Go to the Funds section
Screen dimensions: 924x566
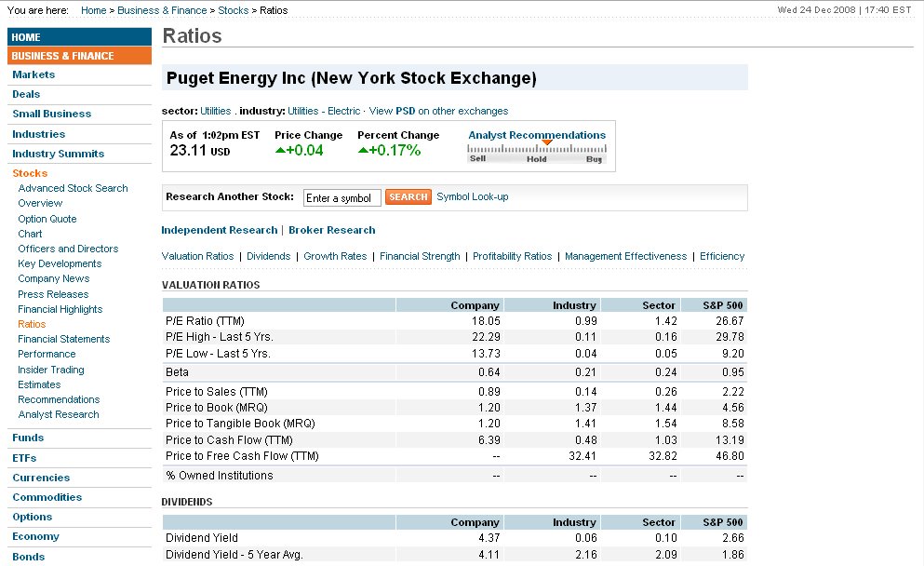tap(28, 438)
